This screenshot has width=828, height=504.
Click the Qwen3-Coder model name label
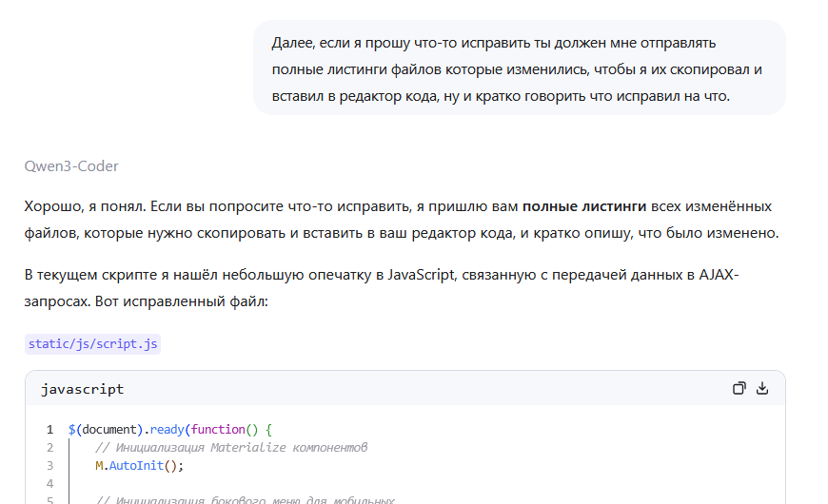point(71,165)
